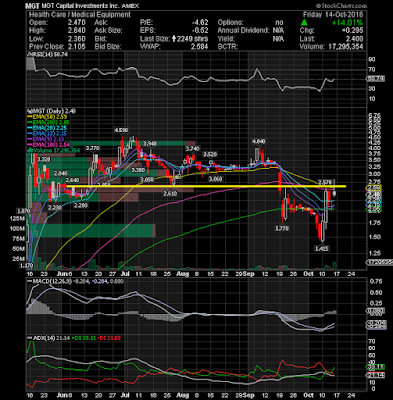Click the Last Size '2249 shrs' value

coord(193,39)
